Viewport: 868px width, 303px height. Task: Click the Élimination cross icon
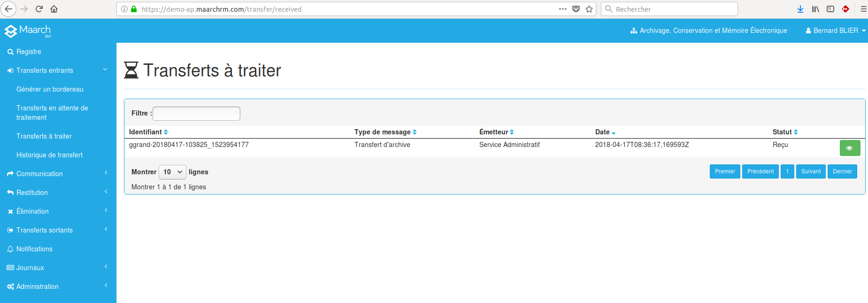click(x=10, y=212)
